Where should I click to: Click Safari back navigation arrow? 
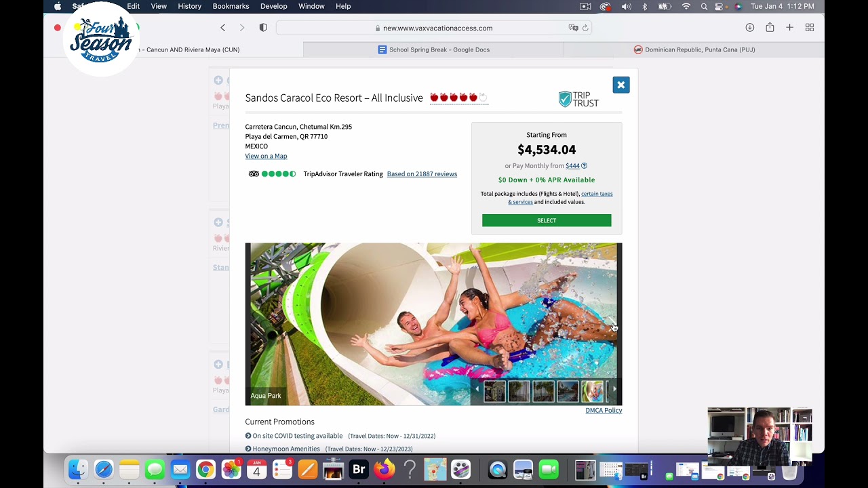(222, 28)
